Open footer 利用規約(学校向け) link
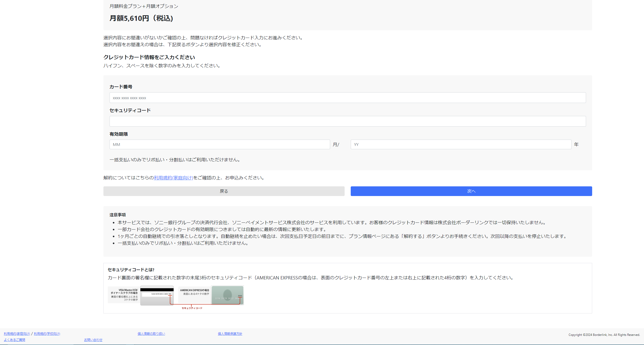Screen dimensions: 644x345 pyautogui.click(x=47, y=334)
